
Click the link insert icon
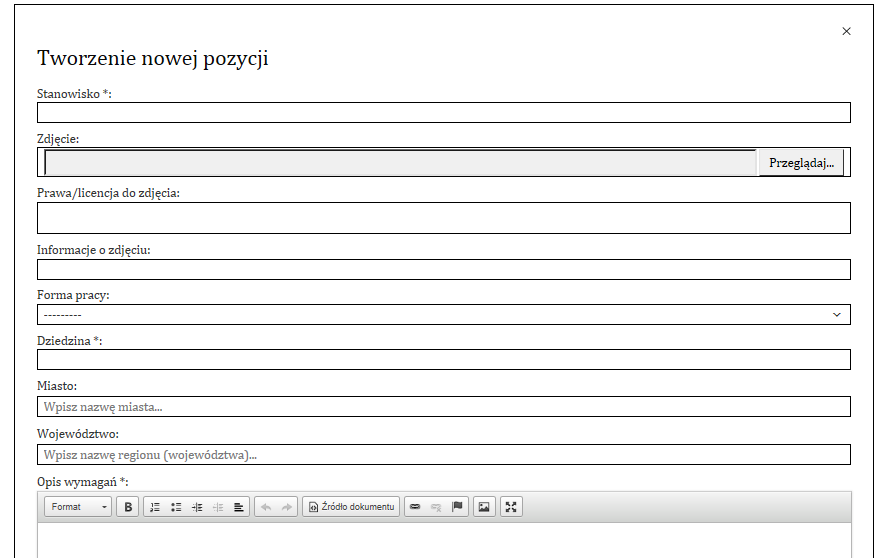[x=415, y=507]
